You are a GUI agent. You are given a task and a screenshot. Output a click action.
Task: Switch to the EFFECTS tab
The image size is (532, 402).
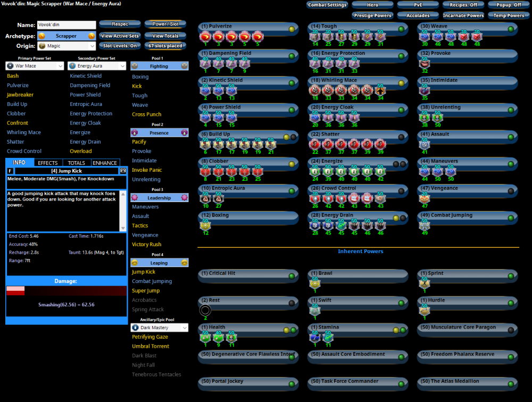(48, 163)
